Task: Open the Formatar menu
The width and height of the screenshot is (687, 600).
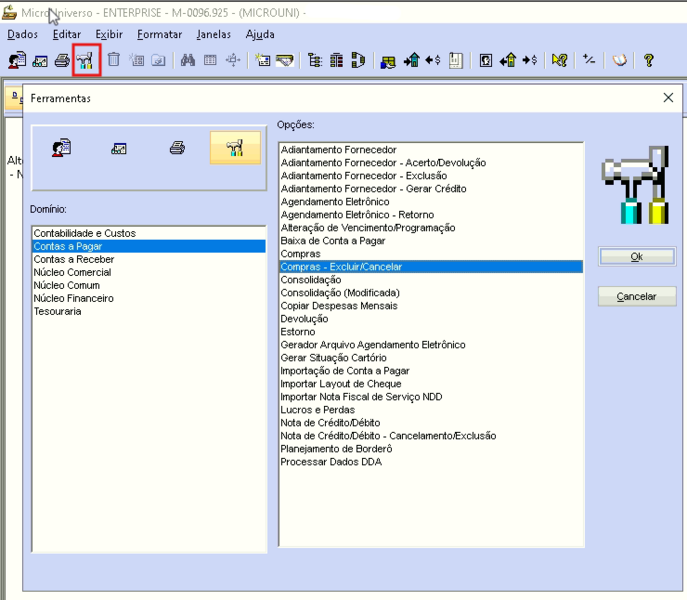Action: [x=159, y=34]
